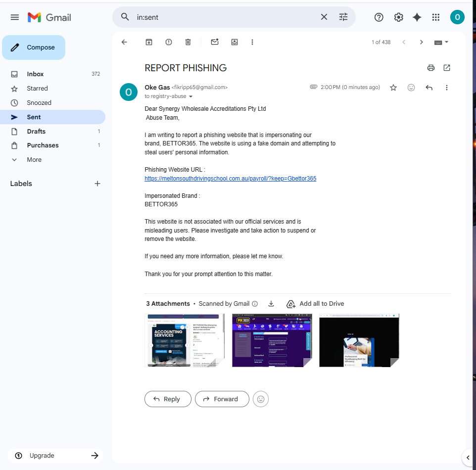Go to the newer conversation arrow
Viewport: 476px width, 470px height.
(404, 42)
